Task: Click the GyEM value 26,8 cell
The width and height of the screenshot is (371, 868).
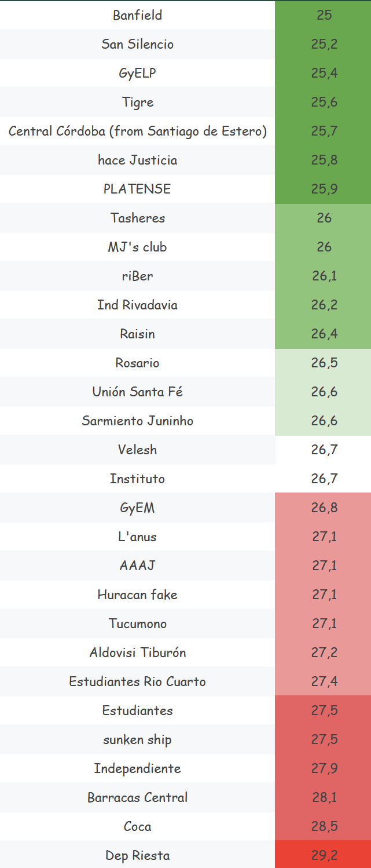Action: click(324, 508)
